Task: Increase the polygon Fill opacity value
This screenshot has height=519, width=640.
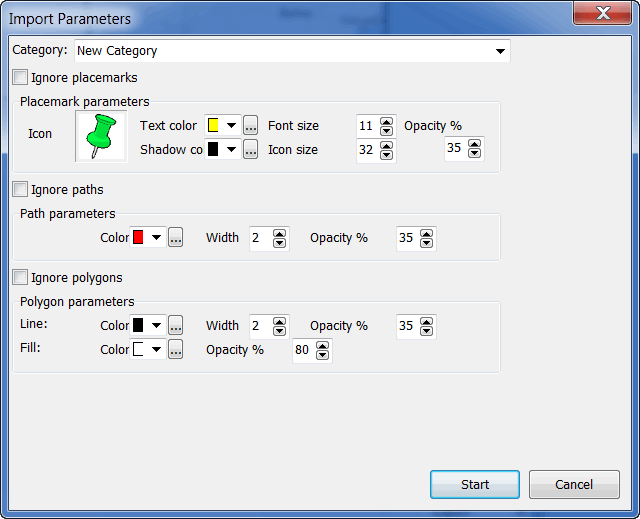Action: pyautogui.click(x=323, y=345)
